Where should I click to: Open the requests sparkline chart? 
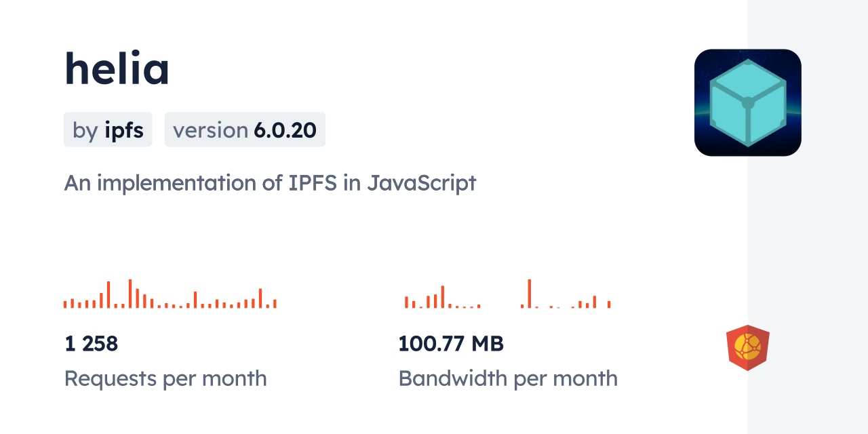[170, 295]
